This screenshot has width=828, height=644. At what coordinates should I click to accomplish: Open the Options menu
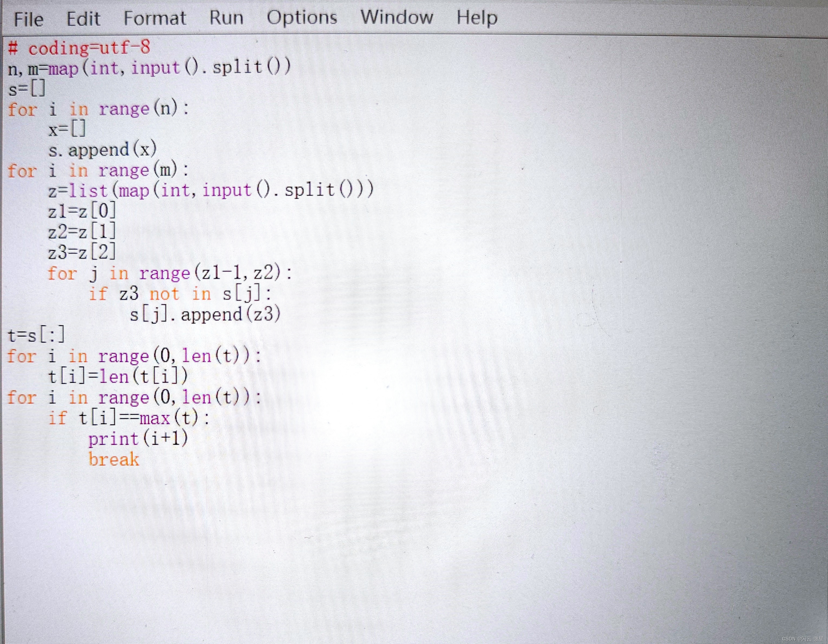pyautogui.click(x=302, y=18)
